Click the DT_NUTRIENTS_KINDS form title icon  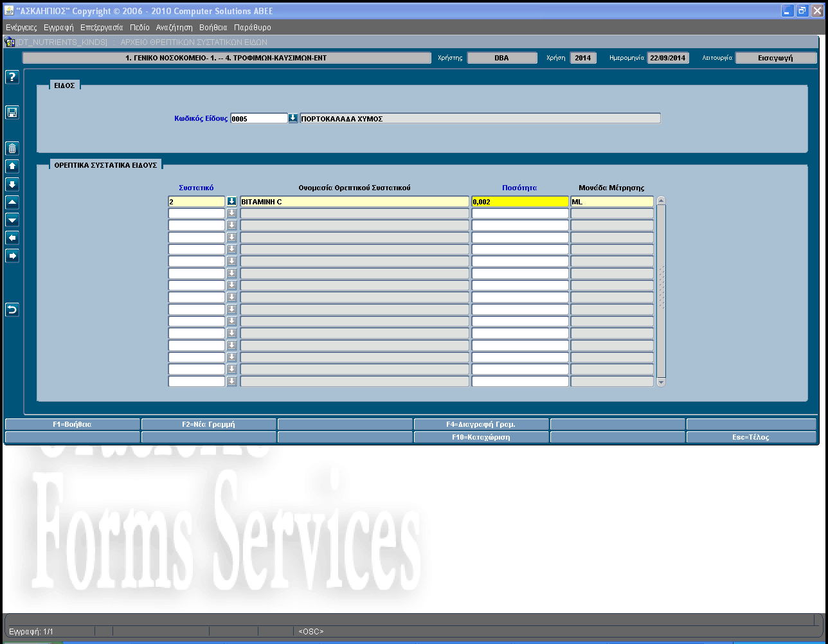tap(10, 42)
